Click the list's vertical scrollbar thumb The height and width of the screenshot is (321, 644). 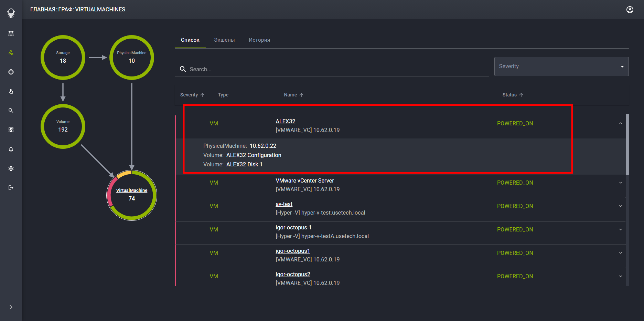pyautogui.click(x=627, y=145)
